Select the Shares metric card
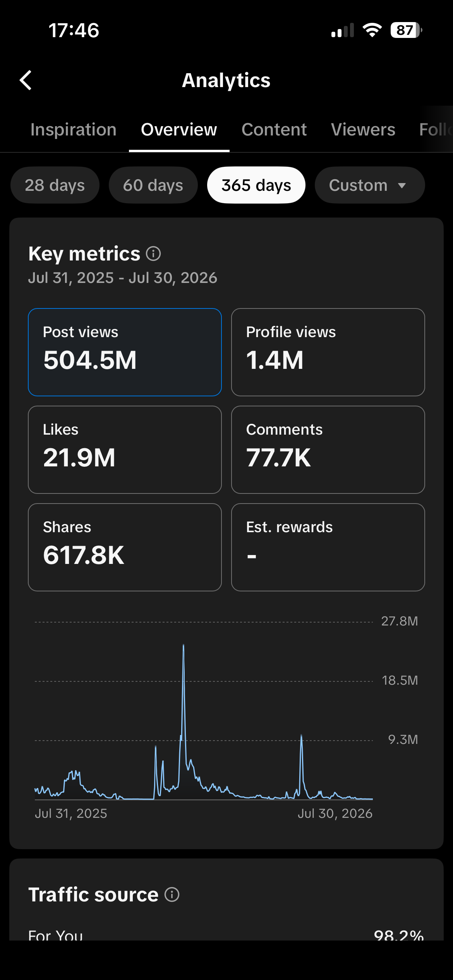The image size is (453, 980). coord(125,547)
